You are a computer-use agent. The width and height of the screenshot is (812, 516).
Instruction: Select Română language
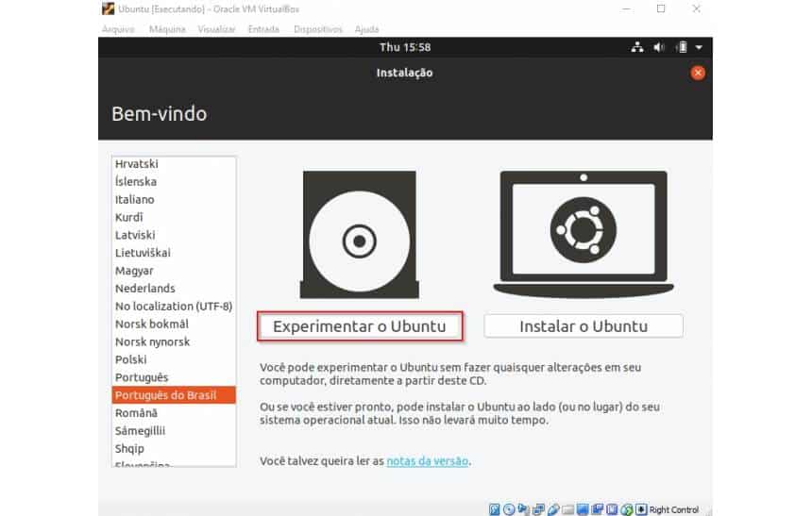[174, 413]
